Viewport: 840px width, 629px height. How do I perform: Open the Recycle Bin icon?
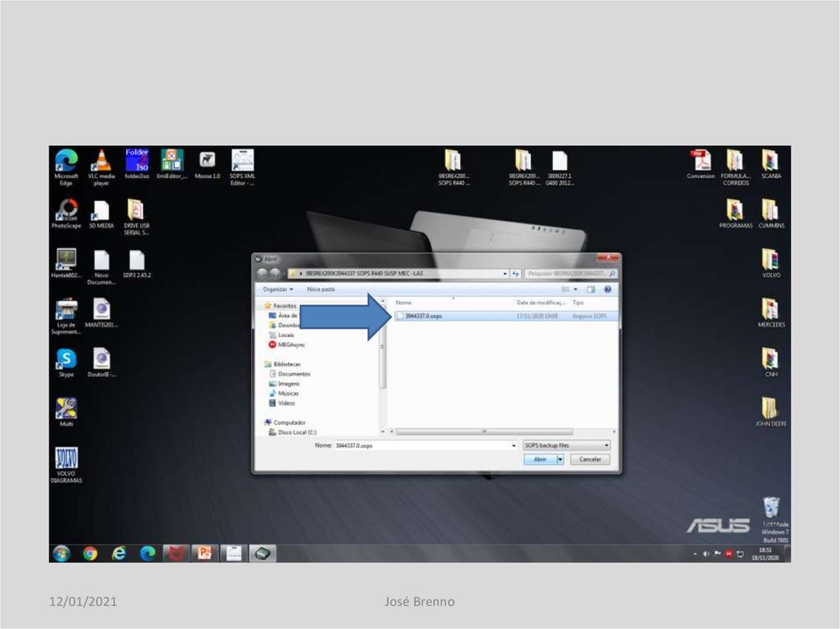(x=769, y=508)
